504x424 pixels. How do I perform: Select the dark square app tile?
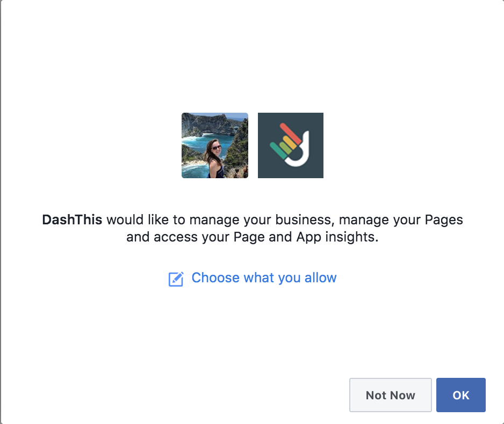click(x=291, y=145)
